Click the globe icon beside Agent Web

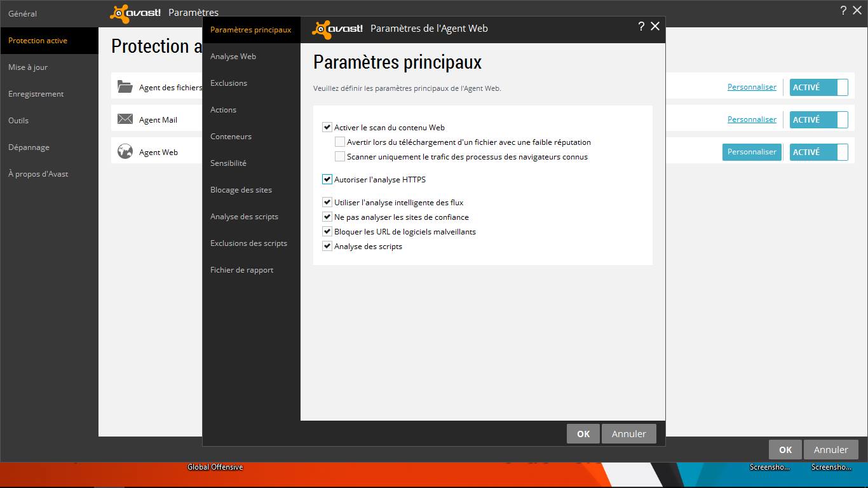click(x=125, y=152)
